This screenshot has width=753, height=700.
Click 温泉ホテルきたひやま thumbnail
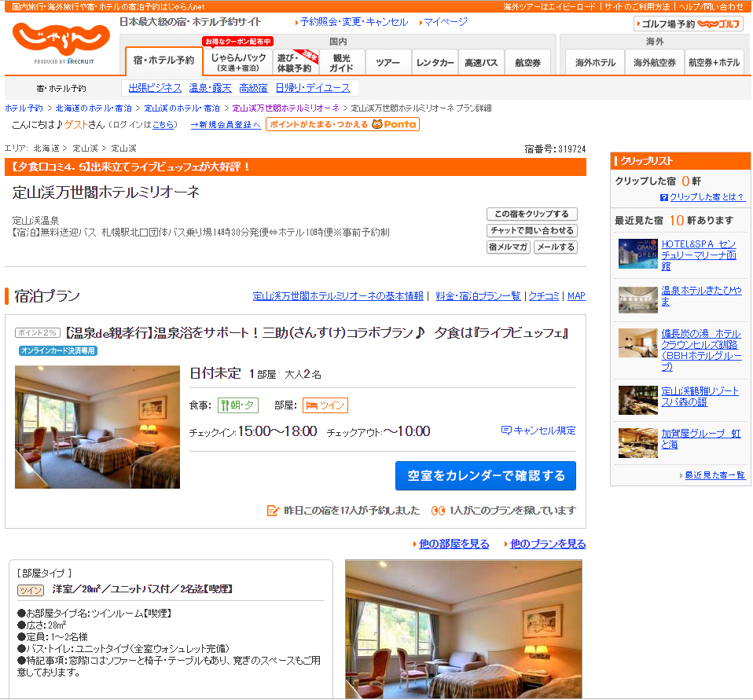pos(637,300)
